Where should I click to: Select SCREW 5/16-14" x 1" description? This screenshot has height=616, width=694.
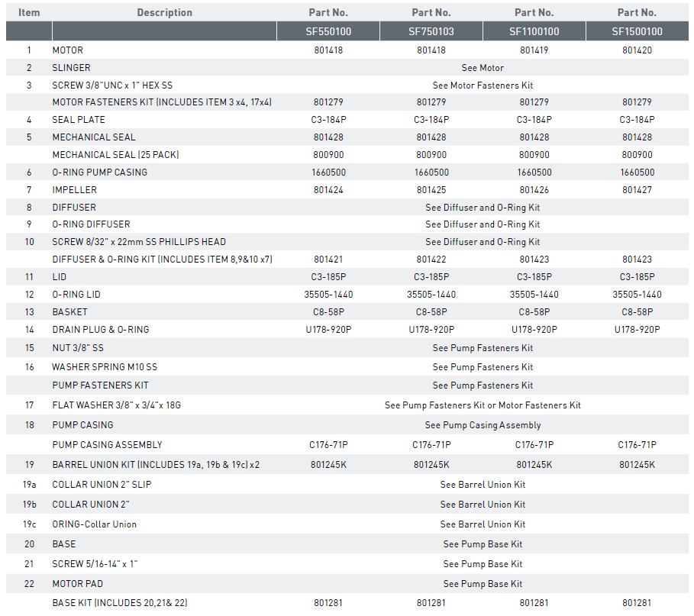(95, 564)
